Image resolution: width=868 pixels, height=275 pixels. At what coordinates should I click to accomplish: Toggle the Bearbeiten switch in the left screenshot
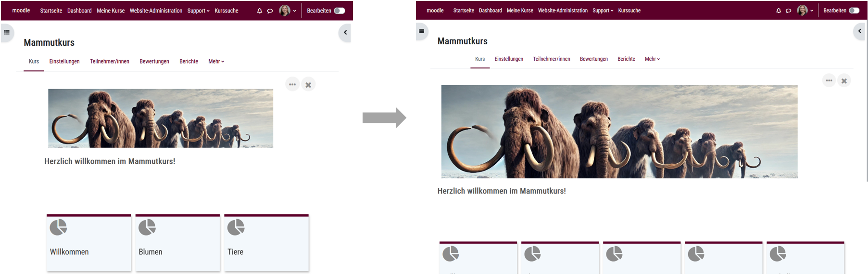coord(340,11)
